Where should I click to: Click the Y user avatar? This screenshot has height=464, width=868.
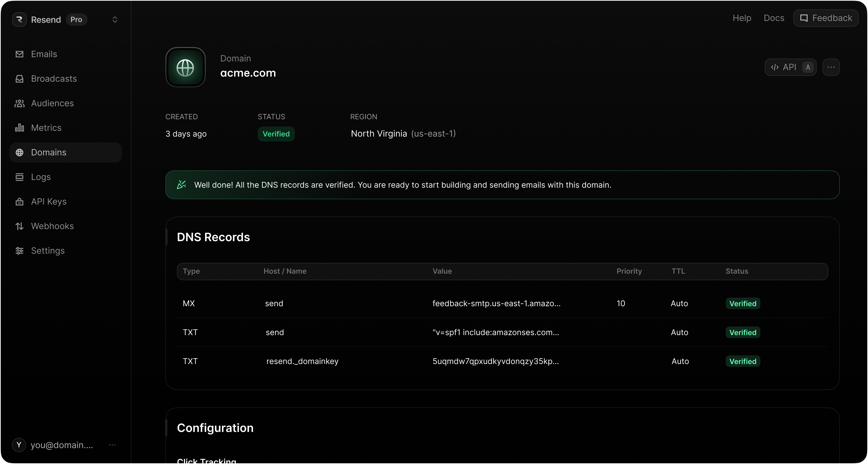pos(19,445)
